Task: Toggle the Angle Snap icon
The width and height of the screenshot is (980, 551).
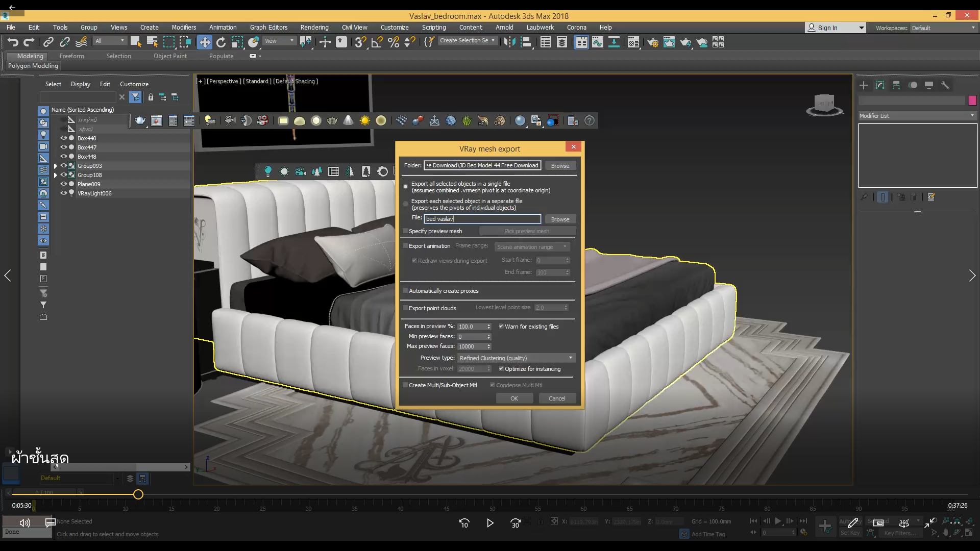Action: pos(377,42)
